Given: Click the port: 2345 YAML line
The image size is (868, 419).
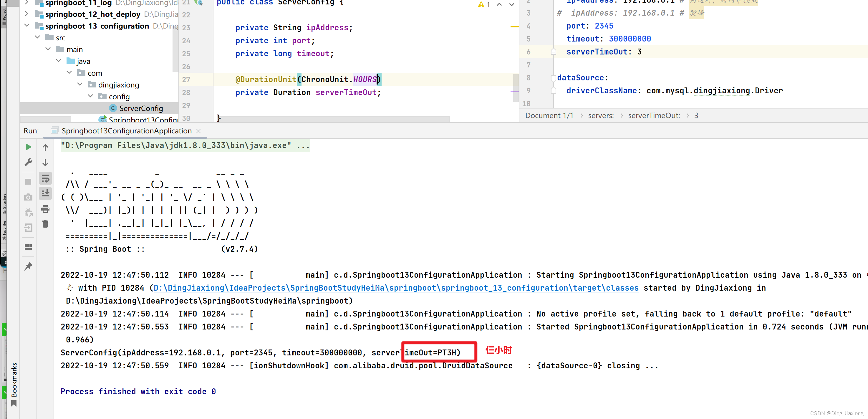Looking at the screenshot, I should coord(590,26).
